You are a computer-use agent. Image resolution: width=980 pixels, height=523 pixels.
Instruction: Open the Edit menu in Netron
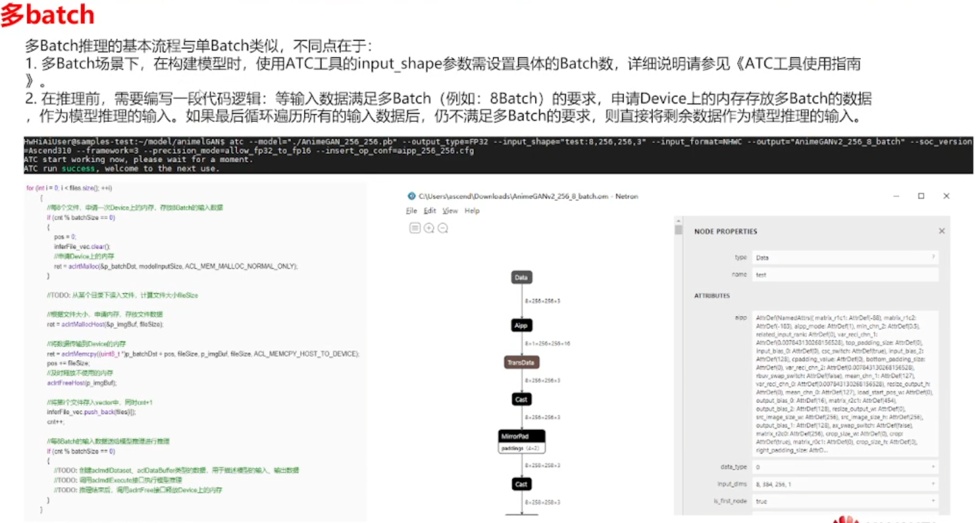429,211
